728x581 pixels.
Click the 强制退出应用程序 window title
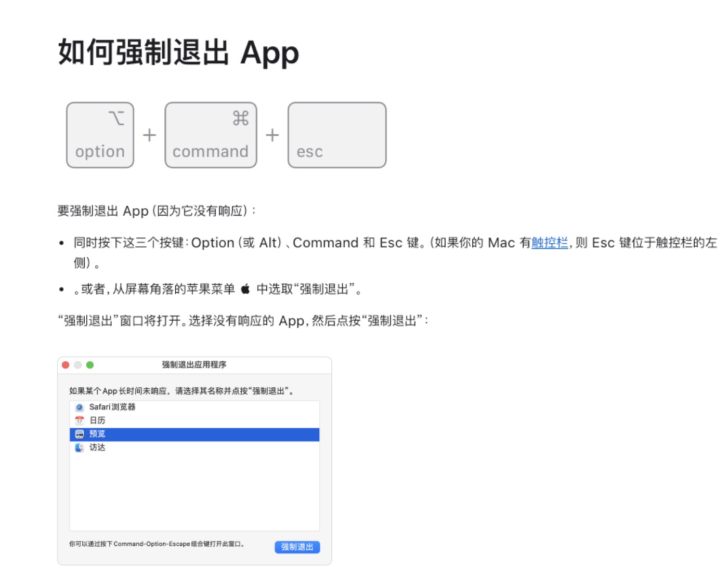[194, 365]
